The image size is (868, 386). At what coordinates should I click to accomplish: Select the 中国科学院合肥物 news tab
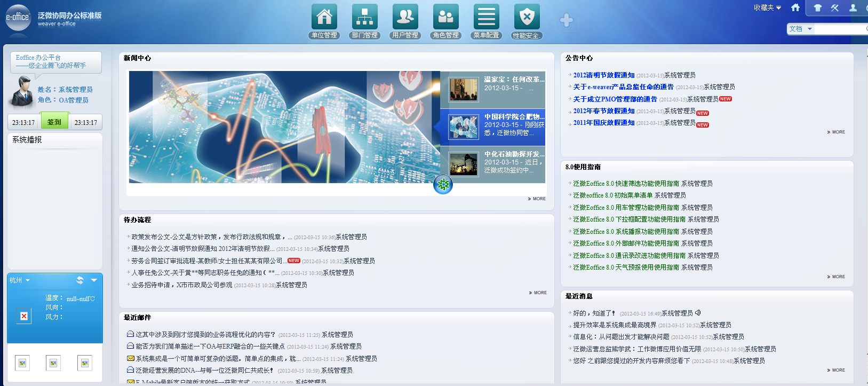493,127
